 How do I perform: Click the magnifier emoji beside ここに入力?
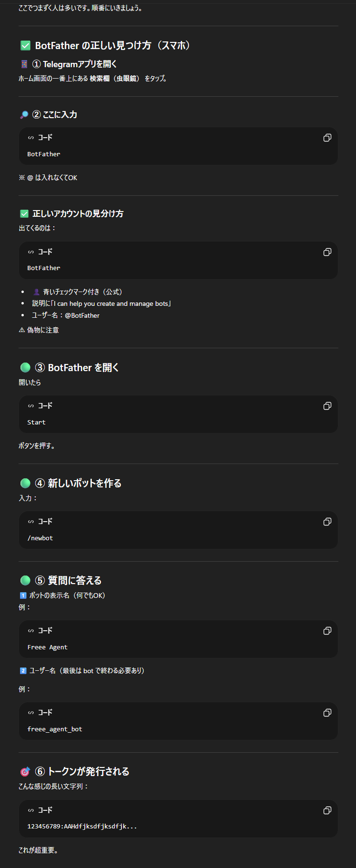[x=24, y=115]
